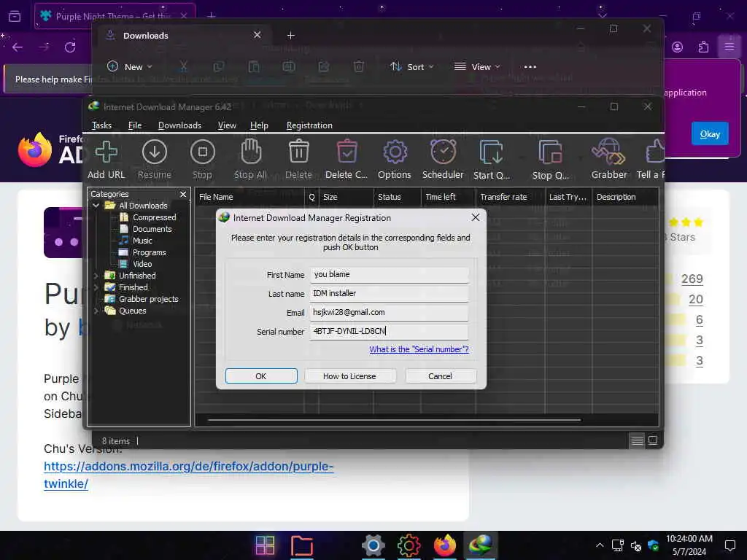Screen dimensions: 747x560
Task: Open File Explorer from the taskbar
Action: [301, 545]
